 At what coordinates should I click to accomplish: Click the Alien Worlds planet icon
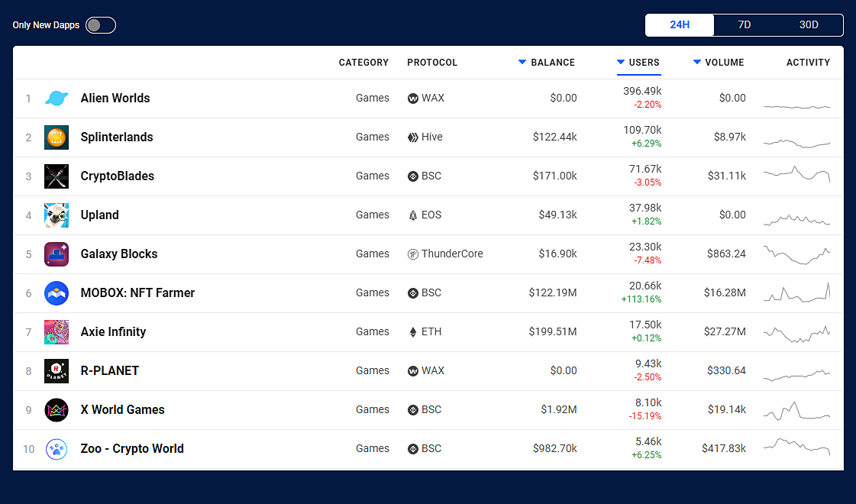(57, 99)
